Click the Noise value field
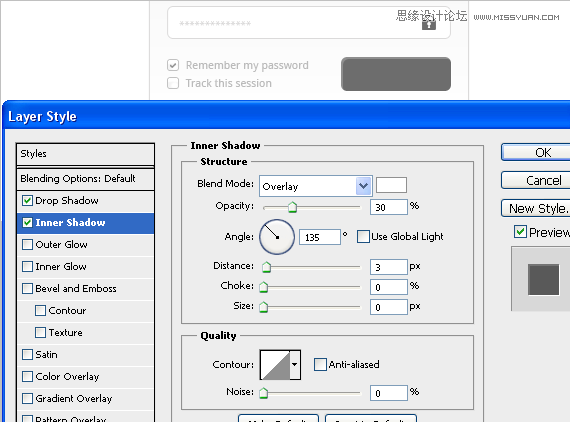 pyautogui.click(x=389, y=393)
